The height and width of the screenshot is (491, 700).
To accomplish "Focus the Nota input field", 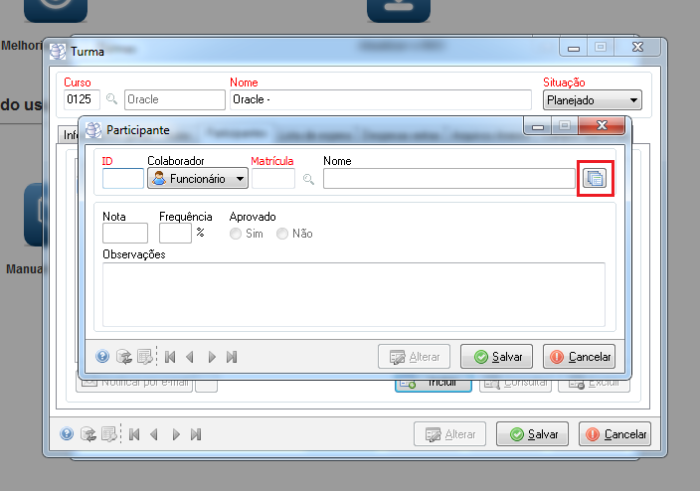I will (125, 233).
